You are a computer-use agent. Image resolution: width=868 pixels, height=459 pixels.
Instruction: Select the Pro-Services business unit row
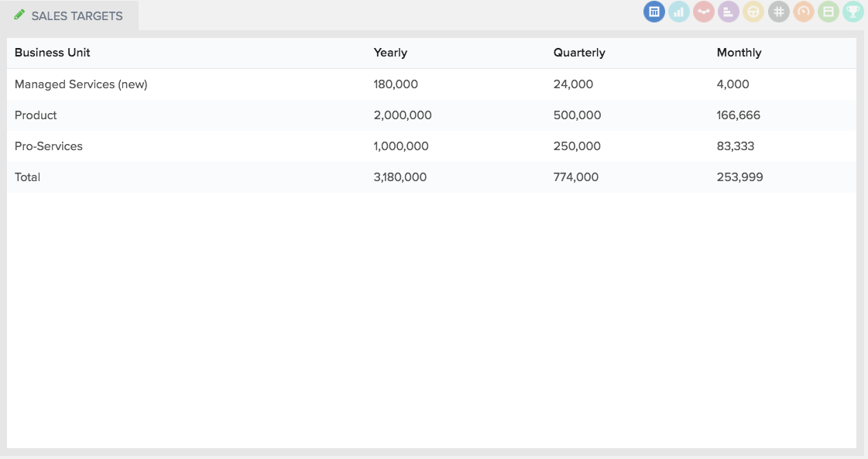(x=432, y=146)
